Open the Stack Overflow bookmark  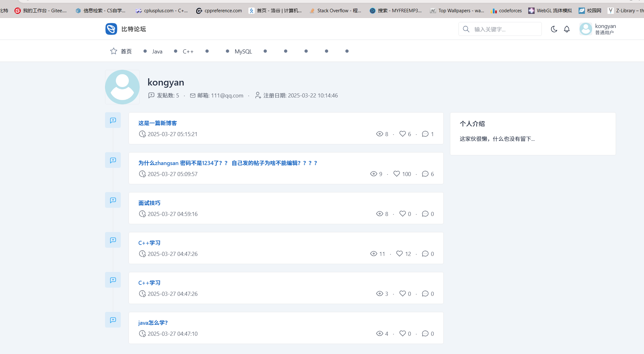[335, 10]
